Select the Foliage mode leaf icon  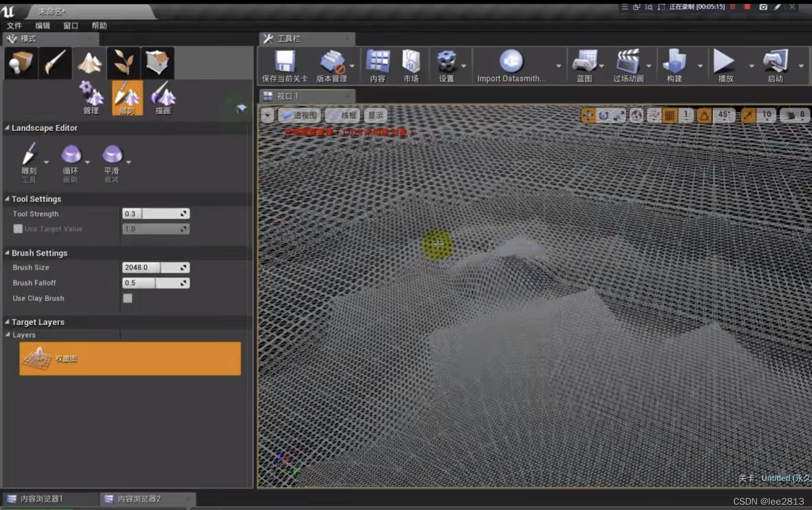coord(123,63)
